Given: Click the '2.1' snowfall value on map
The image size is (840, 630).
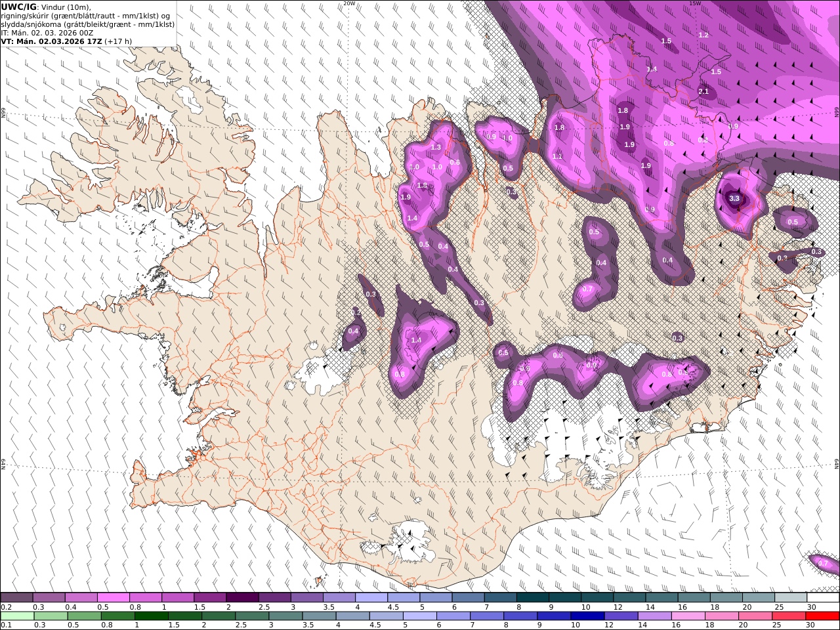Looking at the screenshot, I should 703,91.
